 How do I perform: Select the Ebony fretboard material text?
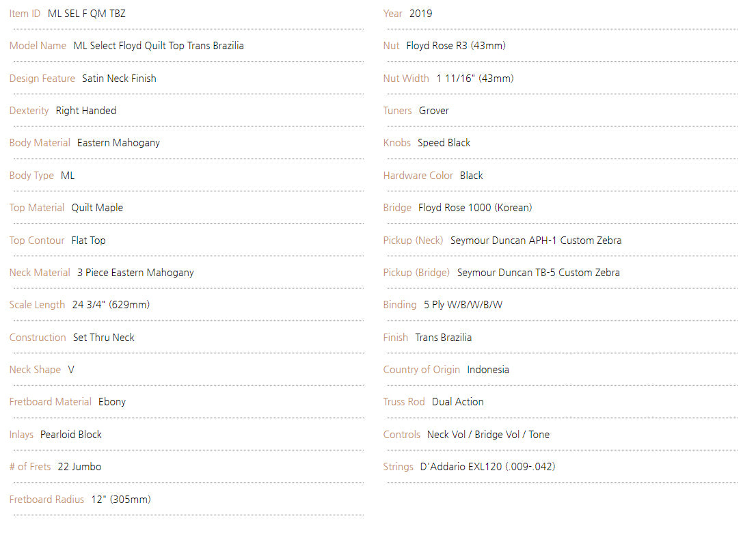[112, 402]
